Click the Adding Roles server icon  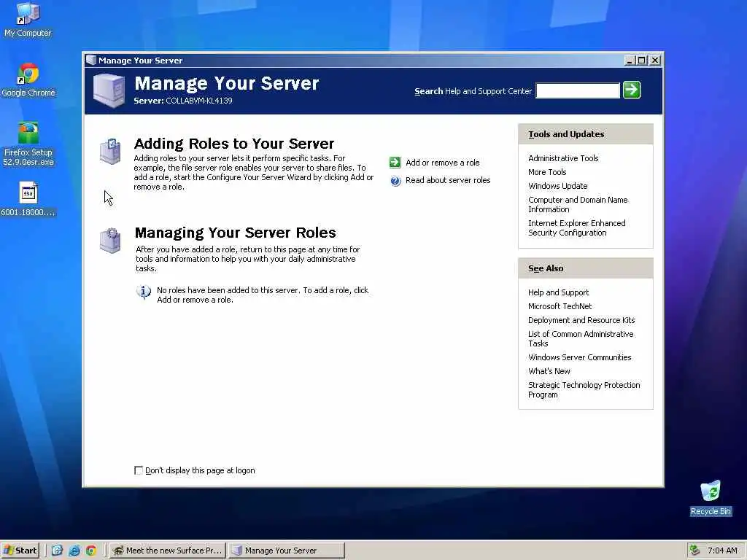(x=110, y=151)
